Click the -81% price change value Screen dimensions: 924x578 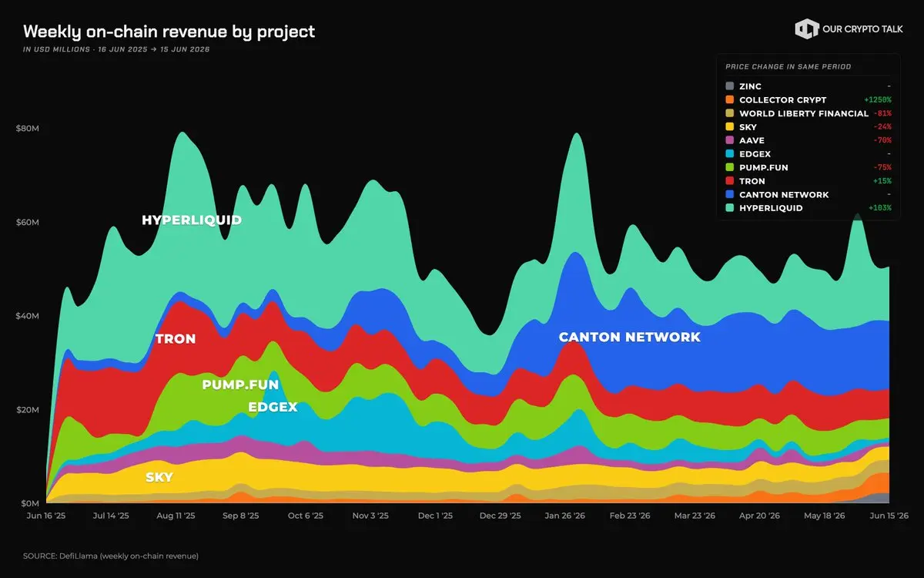[x=882, y=113]
